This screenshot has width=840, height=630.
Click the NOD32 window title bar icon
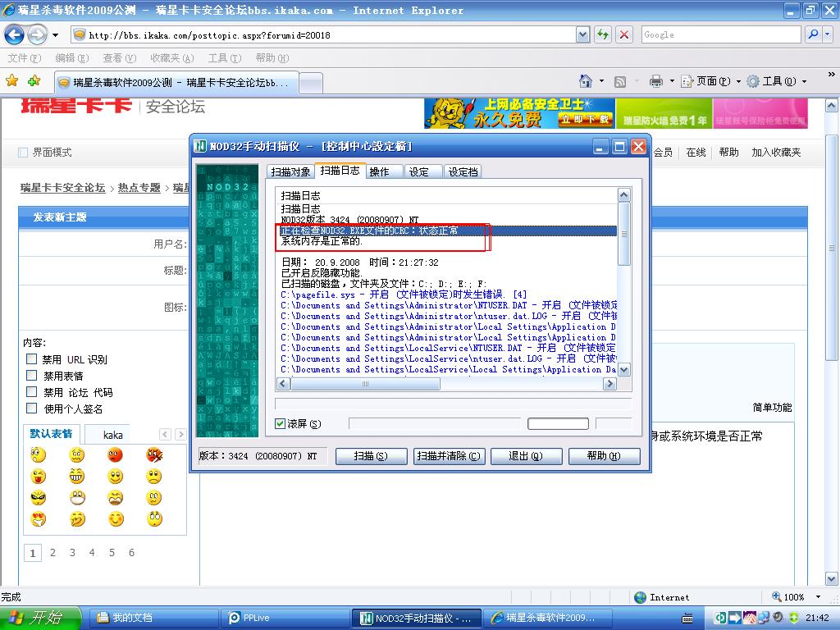(200, 146)
